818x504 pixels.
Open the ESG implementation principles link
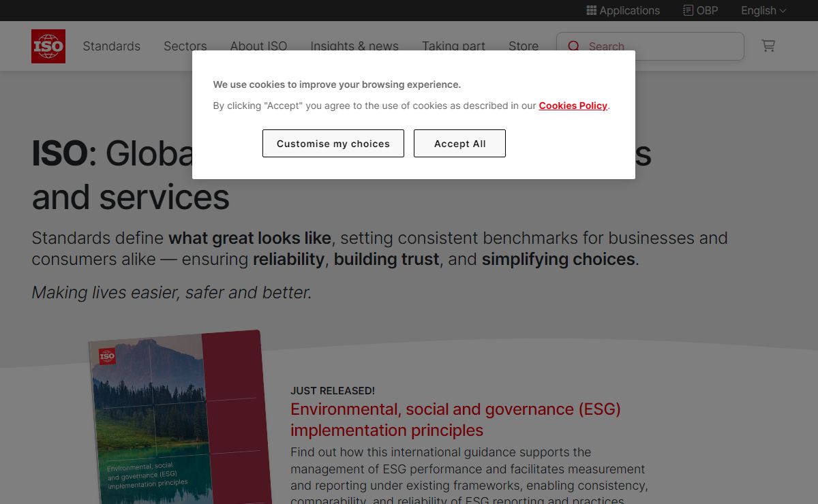pos(455,420)
